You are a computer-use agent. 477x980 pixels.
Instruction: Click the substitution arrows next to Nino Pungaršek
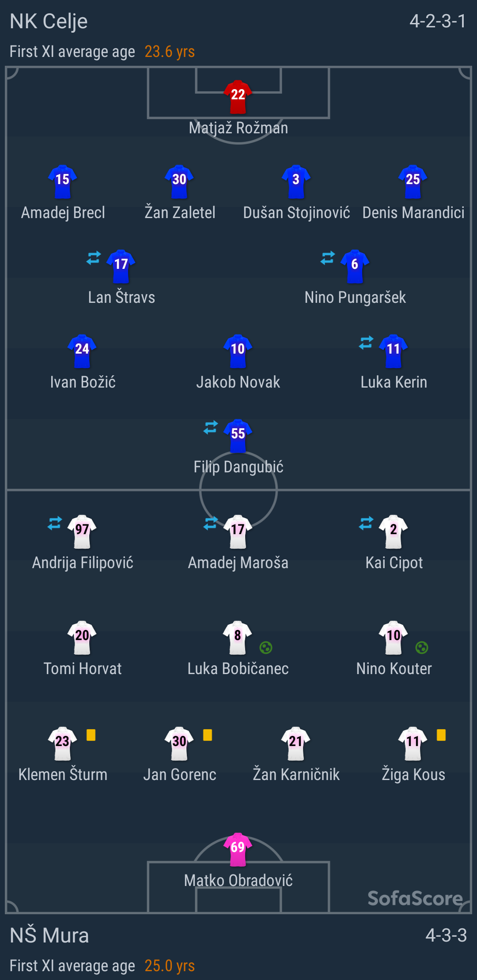(328, 258)
